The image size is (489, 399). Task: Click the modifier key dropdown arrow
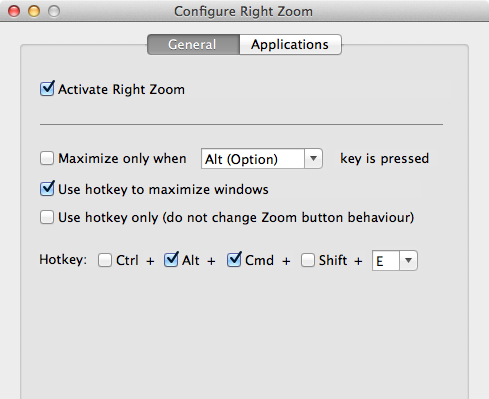point(313,159)
